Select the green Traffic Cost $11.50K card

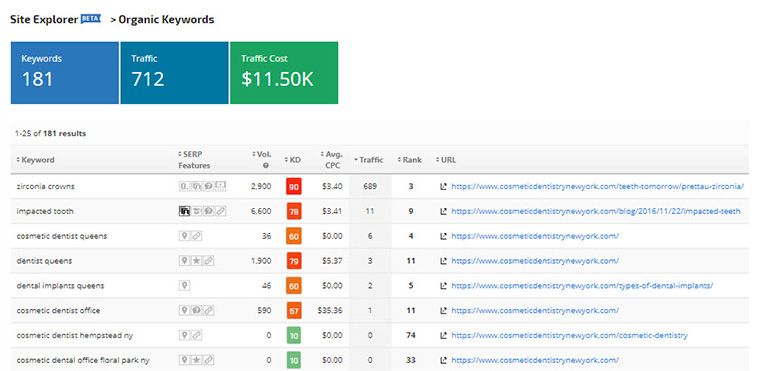click(284, 72)
